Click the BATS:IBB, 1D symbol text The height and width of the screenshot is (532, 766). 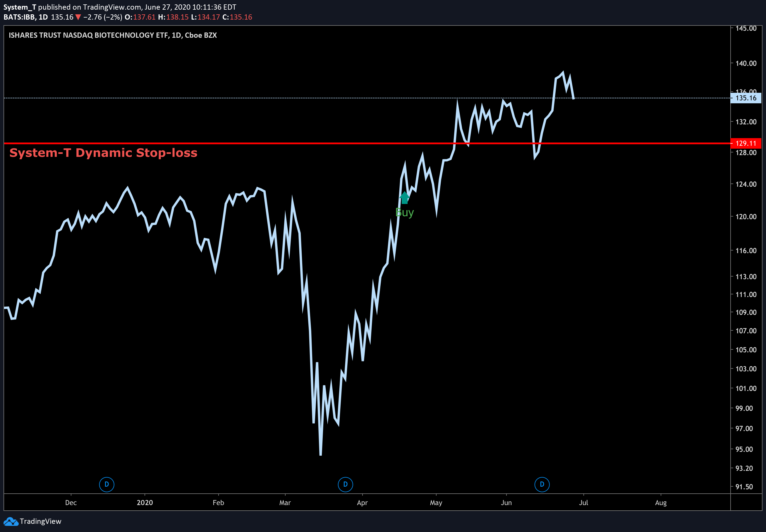pos(26,17)
